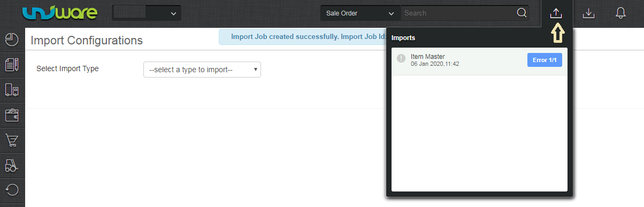Click the Imports panel heading
Viewport: 644px width, 207px height.
[x=404, y=38]
